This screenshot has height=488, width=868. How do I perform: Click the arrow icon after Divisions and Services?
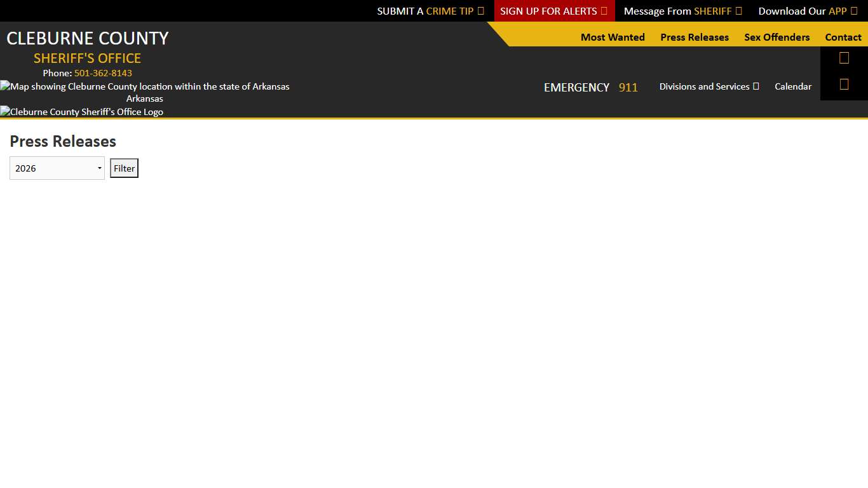(756, 86)
